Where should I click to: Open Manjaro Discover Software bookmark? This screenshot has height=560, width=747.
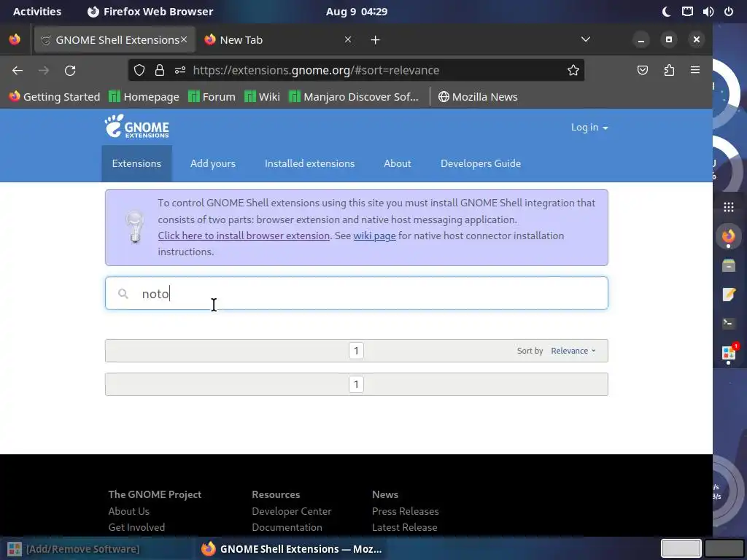(354, 97)
